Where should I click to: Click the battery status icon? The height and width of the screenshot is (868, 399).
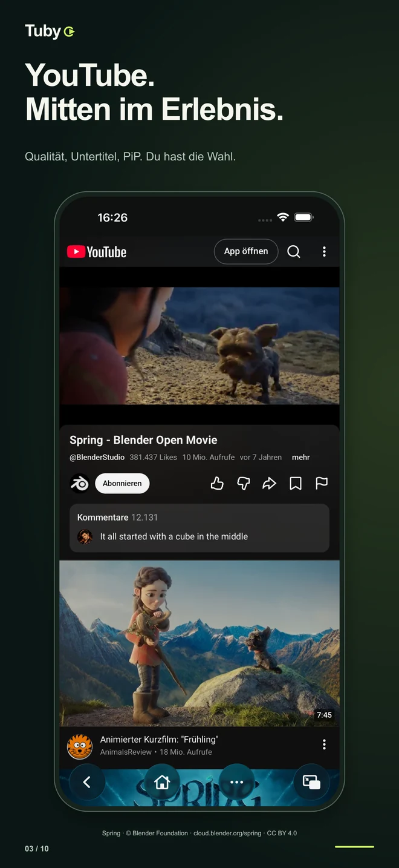(x=303, y=217)
